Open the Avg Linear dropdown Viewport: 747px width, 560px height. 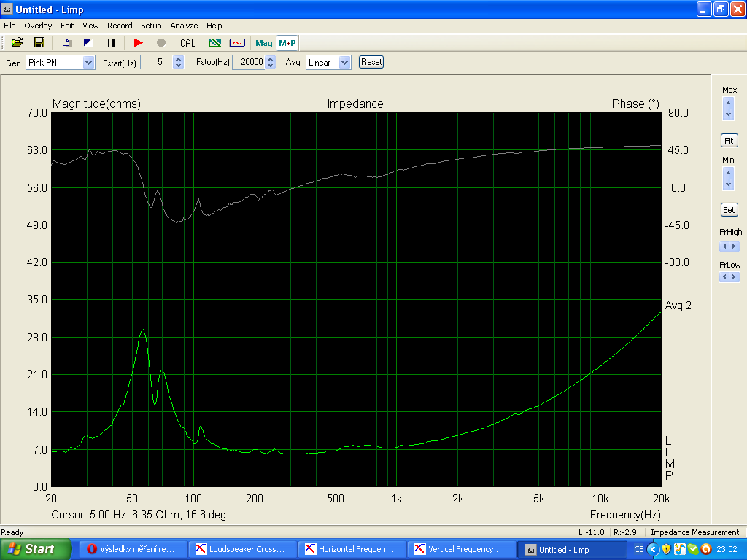click(345, 63)
